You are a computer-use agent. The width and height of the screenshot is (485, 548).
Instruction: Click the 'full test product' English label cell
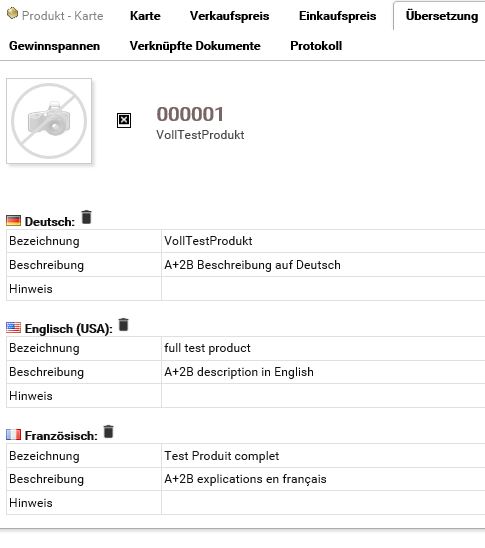[323, 348]
